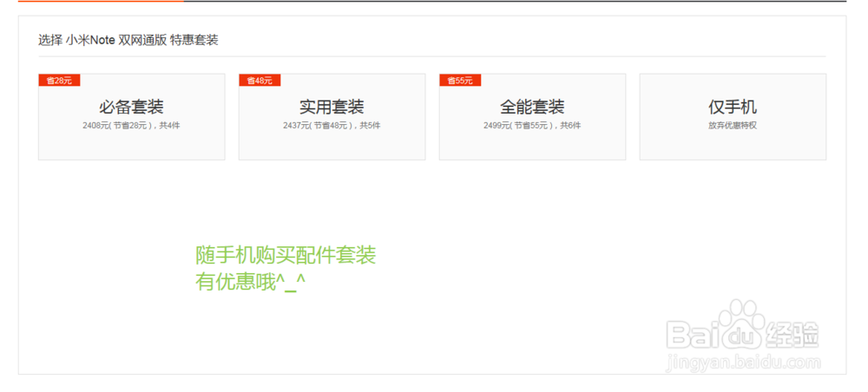Click the 2437元 price description text
This screenshot has width=868, height=392.
(332, 126)
